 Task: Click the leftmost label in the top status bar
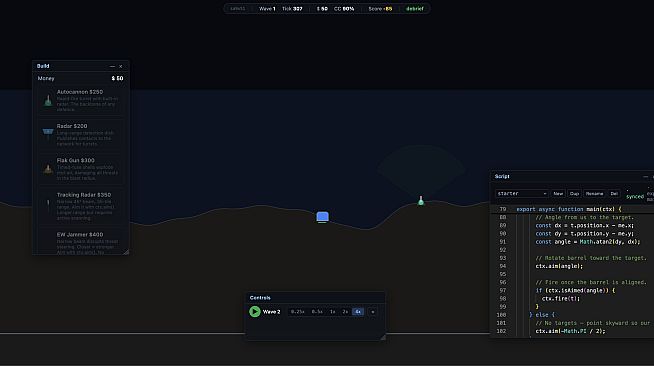tap(238, 8)
